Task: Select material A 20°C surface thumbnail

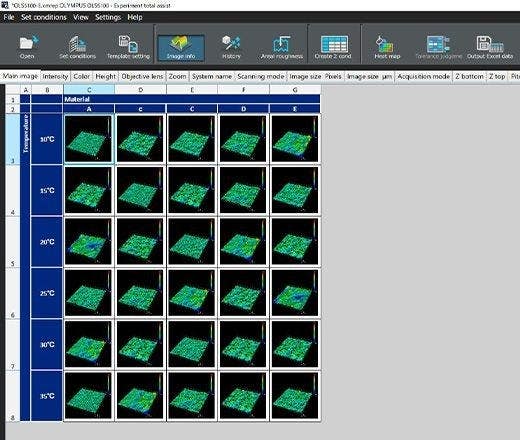Action: 88,242
